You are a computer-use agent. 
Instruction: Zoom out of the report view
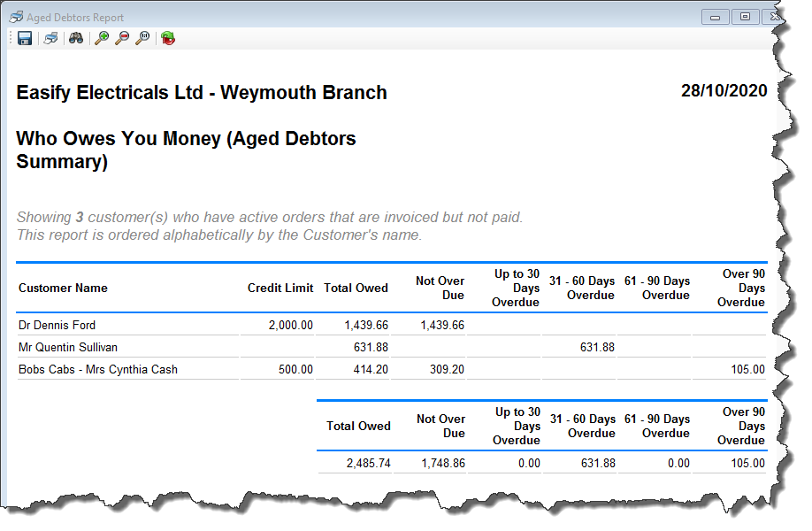click(122, 37)
